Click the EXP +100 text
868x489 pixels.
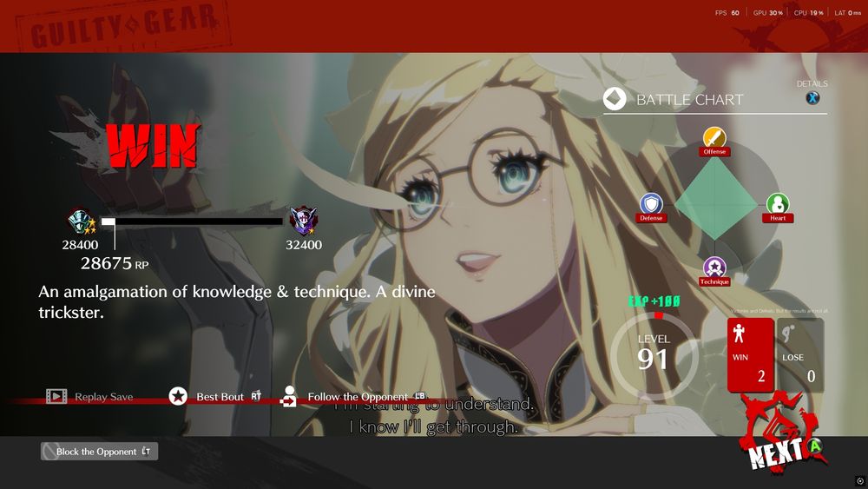[x=654, y=301]
